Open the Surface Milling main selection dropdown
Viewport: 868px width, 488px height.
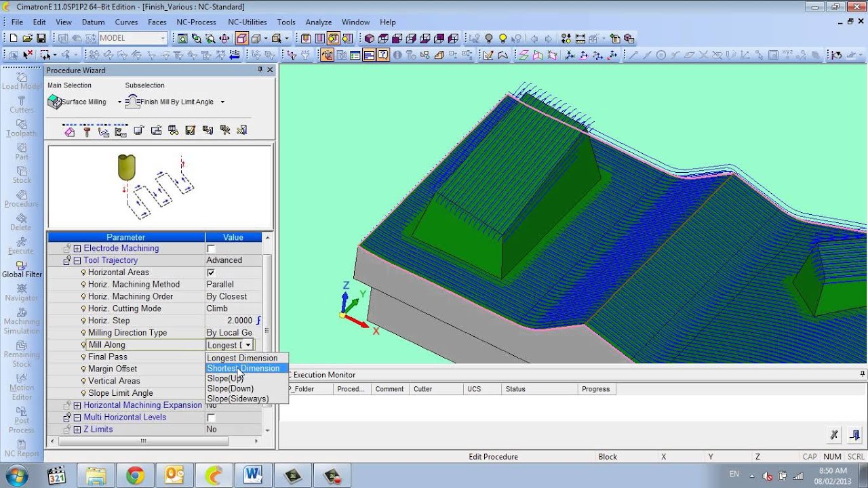click(x=119, y=102)
